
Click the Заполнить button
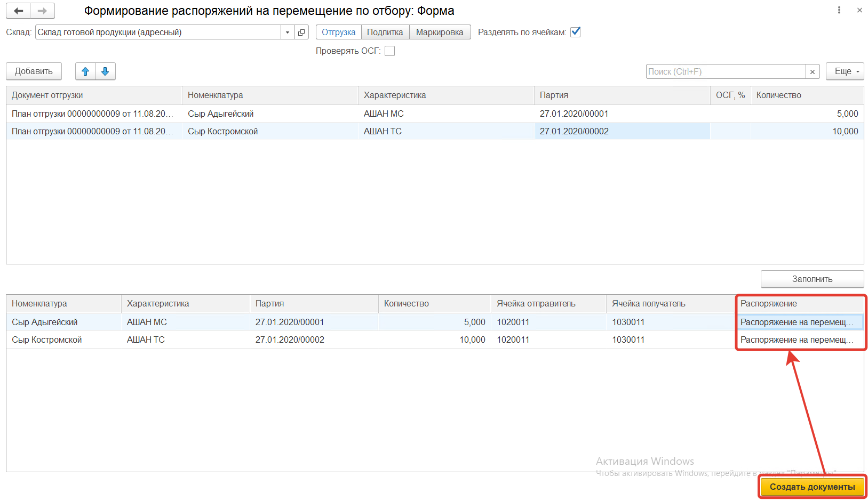coord(812,279)
